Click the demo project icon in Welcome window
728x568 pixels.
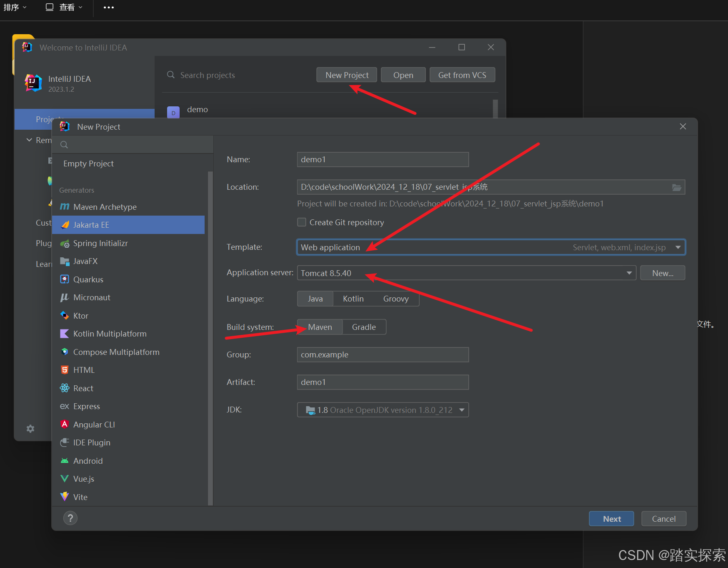(x=173, y=112)
